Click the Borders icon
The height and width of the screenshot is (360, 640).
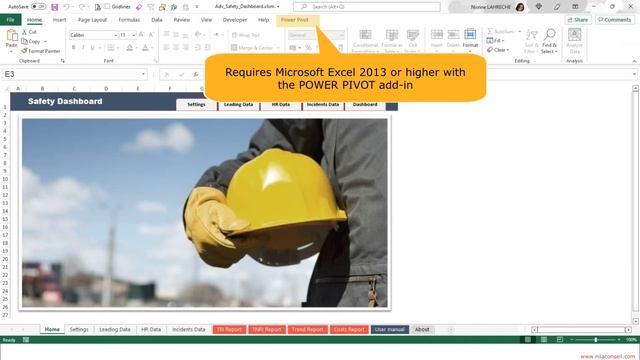click(x=111, y=48)
